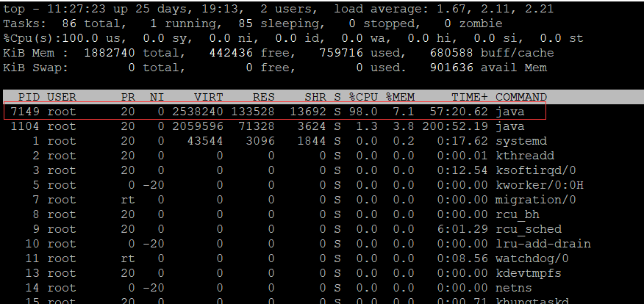
Task: Select the kworker/0:0H command name
Action: point(540,186)
